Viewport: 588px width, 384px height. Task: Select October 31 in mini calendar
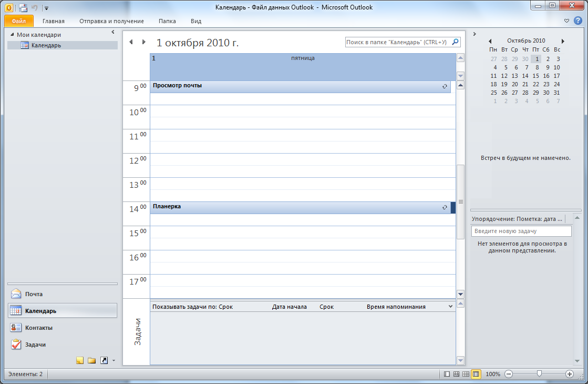(556, 93)
